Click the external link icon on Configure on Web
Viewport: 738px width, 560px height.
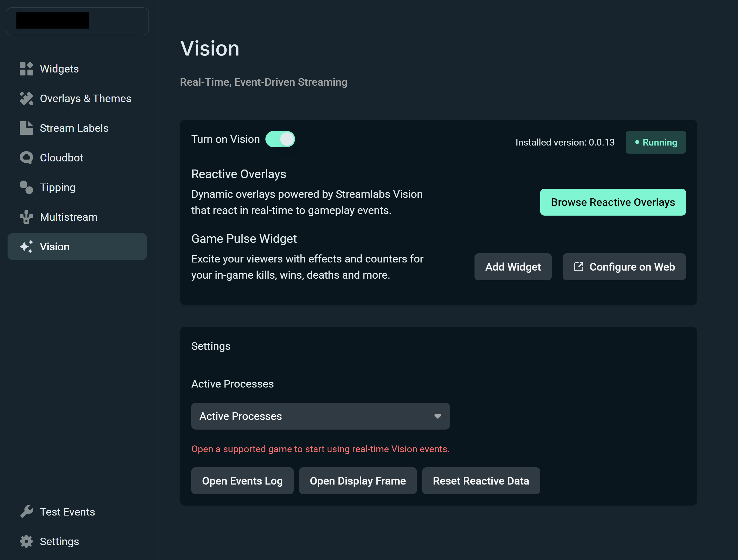(x=578, y=267)
